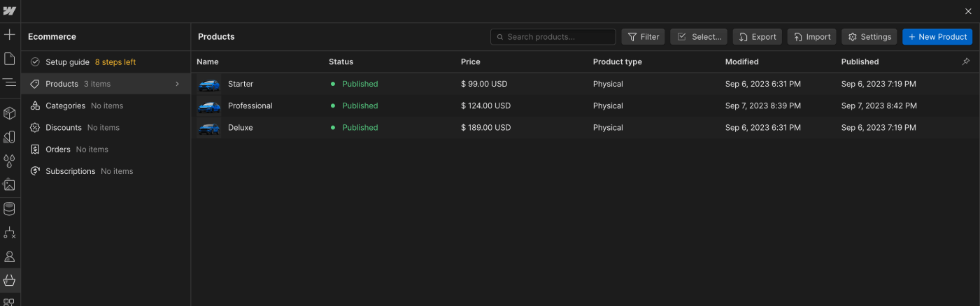Open the Select... bulk selection button
The height and width of the screenshot is (306, 980).
(x=699, y=37)
